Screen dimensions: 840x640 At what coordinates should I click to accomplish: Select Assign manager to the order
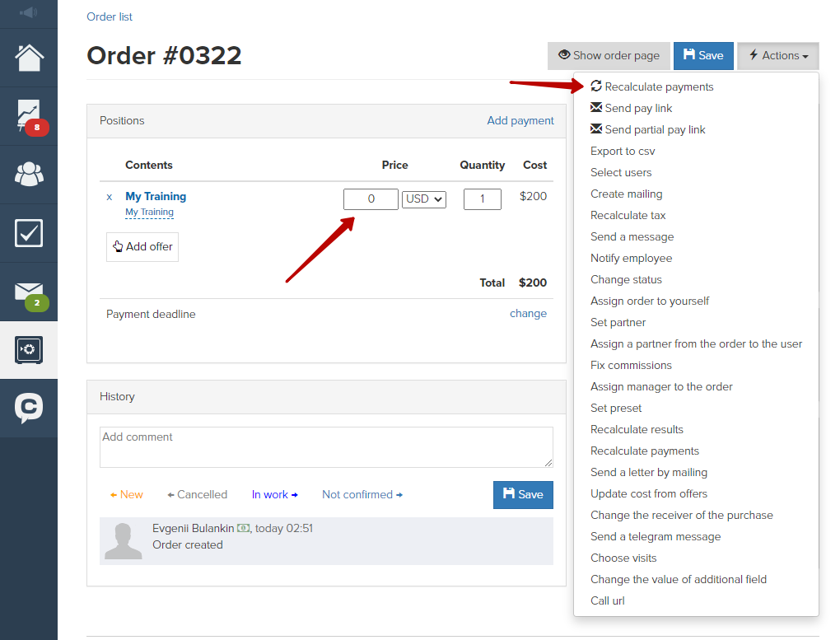(x=661, y=386)
